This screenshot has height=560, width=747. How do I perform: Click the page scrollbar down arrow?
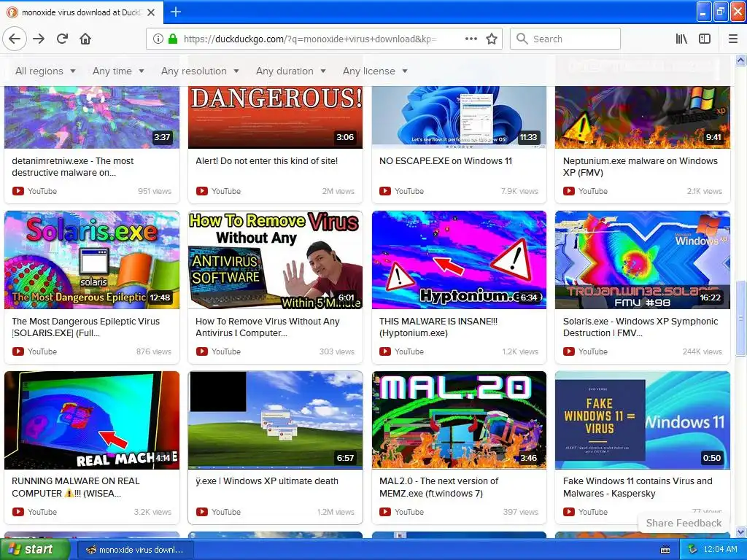(740, 532)
